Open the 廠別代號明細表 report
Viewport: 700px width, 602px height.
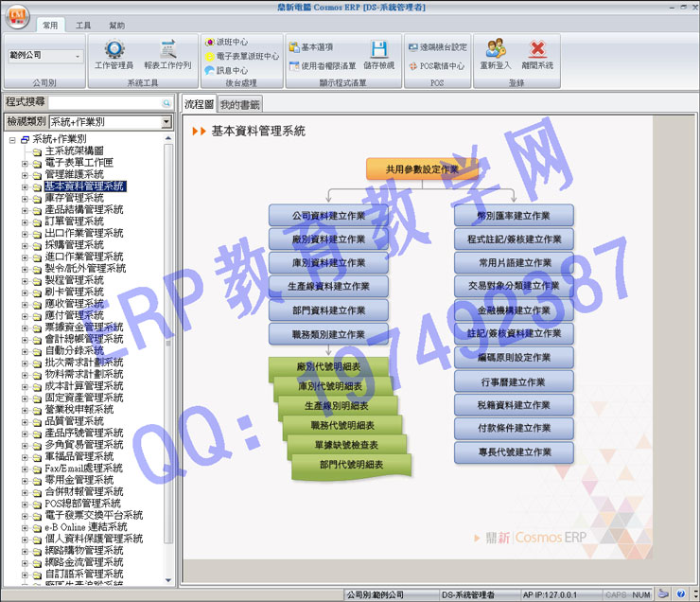coord(328,366)
